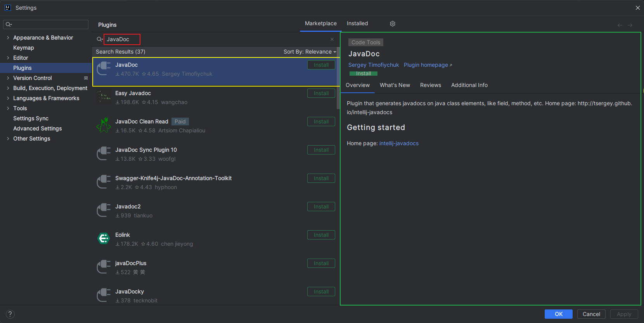Expand Appearance & Behavior settings
The image size is (644, 323).
[x=8, y=38]
